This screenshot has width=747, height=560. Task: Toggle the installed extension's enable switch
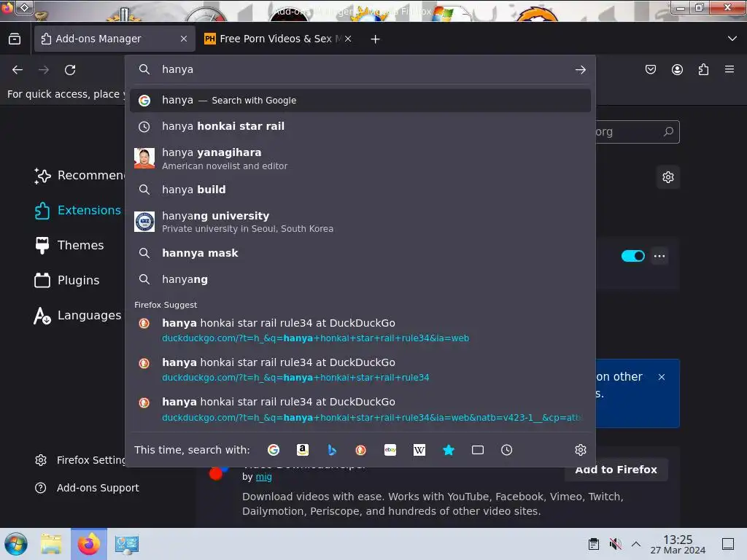click(x=632, y=256)
